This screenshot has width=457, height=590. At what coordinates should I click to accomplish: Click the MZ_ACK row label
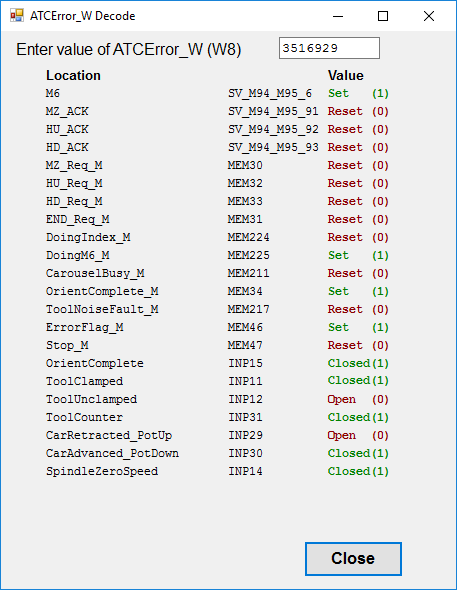[67, 111]
